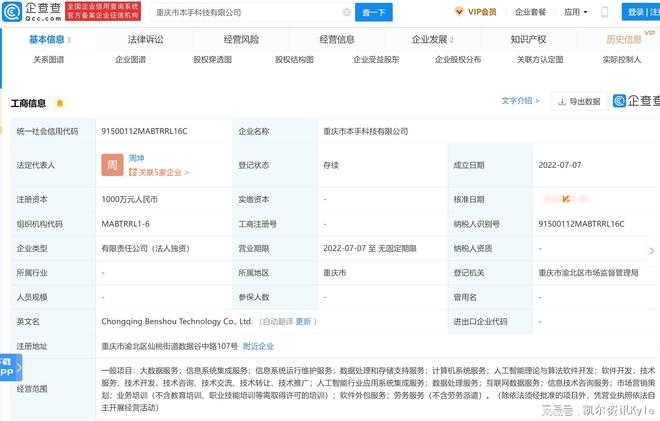Open the 经营风险 tab
This screenshot has height=421, width=660.
(x=241, y=40)
